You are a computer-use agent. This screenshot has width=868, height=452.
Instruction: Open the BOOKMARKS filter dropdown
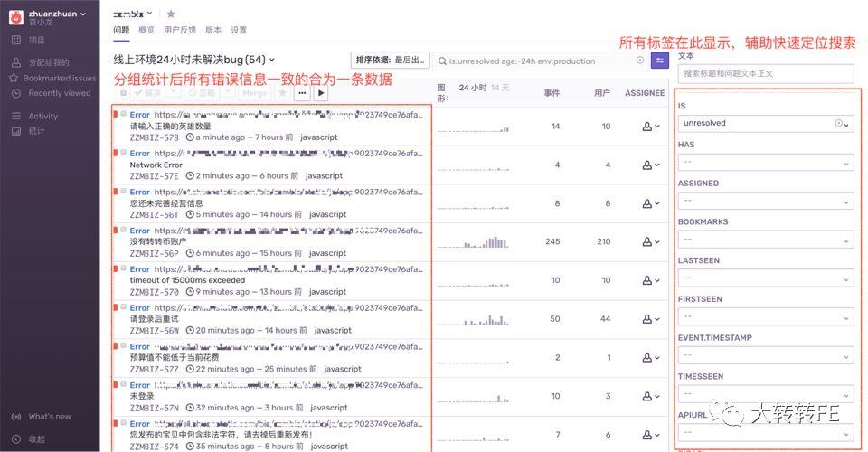click(766, 240)
